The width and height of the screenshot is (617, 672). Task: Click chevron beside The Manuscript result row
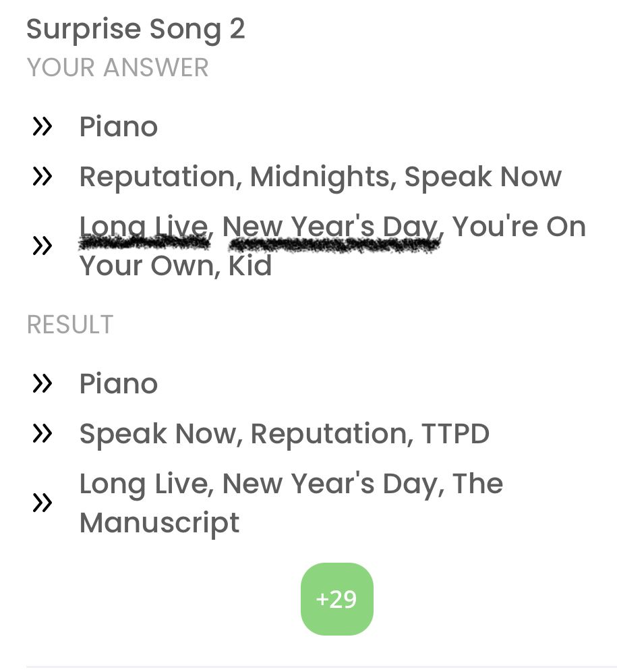(42, 502)
